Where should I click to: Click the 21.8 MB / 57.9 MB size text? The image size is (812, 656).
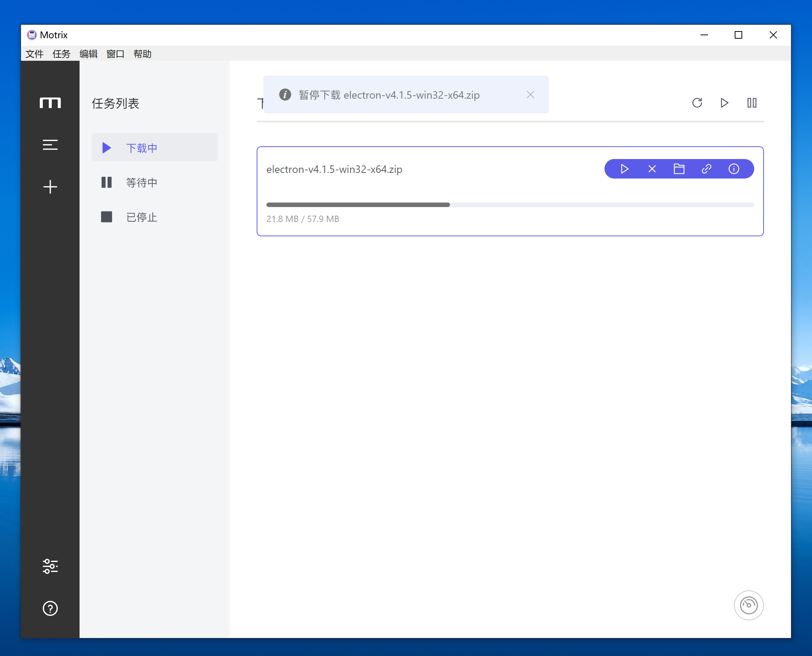pos(302,219)
